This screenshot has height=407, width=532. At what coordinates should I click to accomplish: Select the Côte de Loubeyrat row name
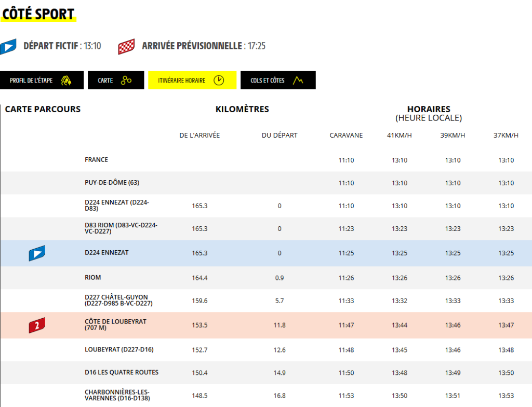tap(115, 325)
